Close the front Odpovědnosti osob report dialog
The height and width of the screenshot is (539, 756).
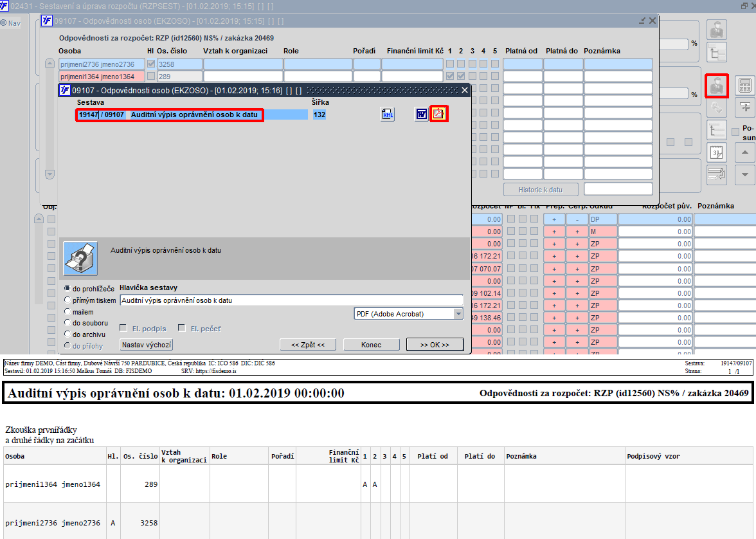pyautogui.click(x=465, y=90)
